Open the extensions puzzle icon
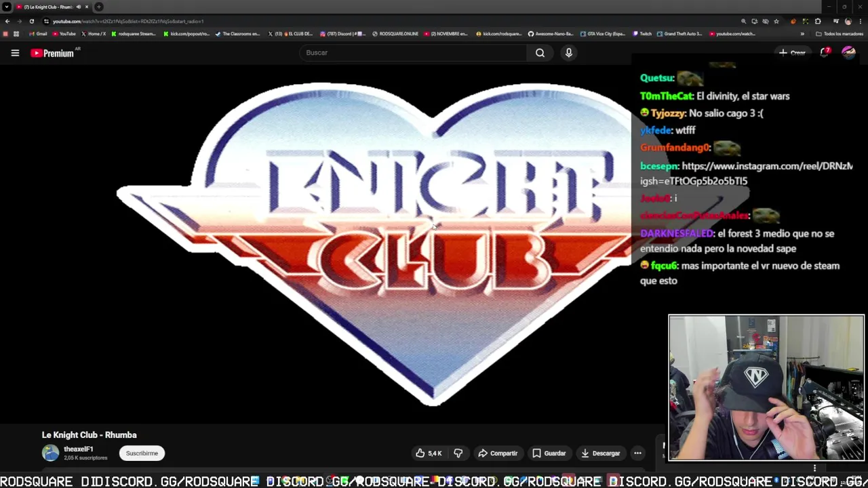Screen dimensions: 868x488 point(818,21)
